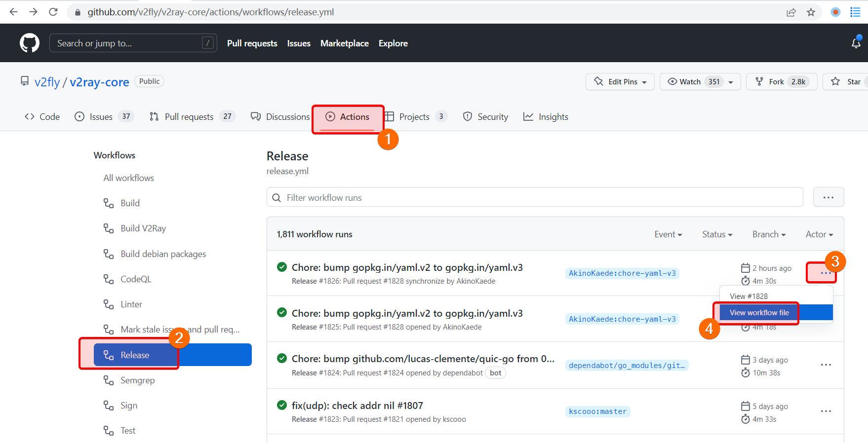Switch to the Actions tab
Viewport: 868px width, 443px height.
348,117
